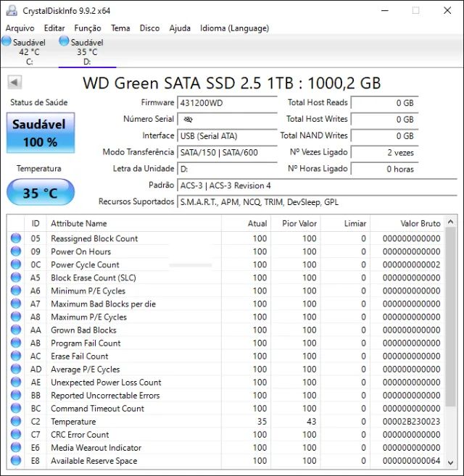The image size is (464, 476).
Task: Click the status orb for Power On Hours
Action: pyautogui.click(x=16, y=251)
